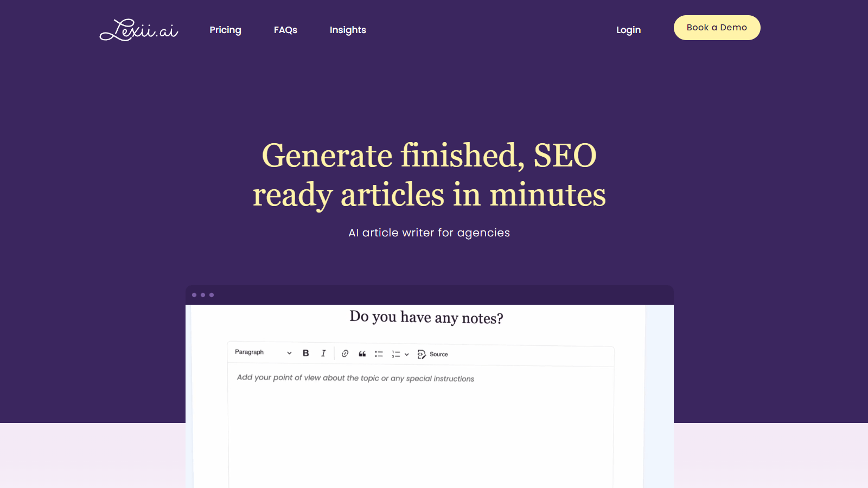Click the "AI article writer for agencies" subtitle
Image resolution: width=868 pixels, height=488 pixels.
click(429, 233)
